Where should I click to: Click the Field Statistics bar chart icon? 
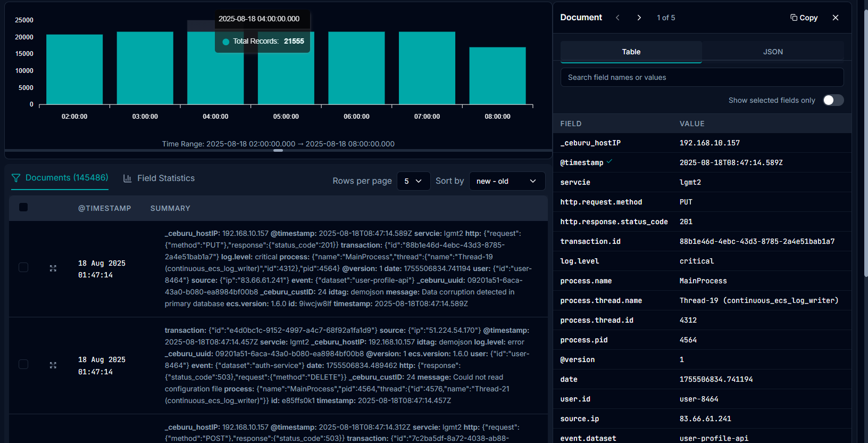pos(128,178)
